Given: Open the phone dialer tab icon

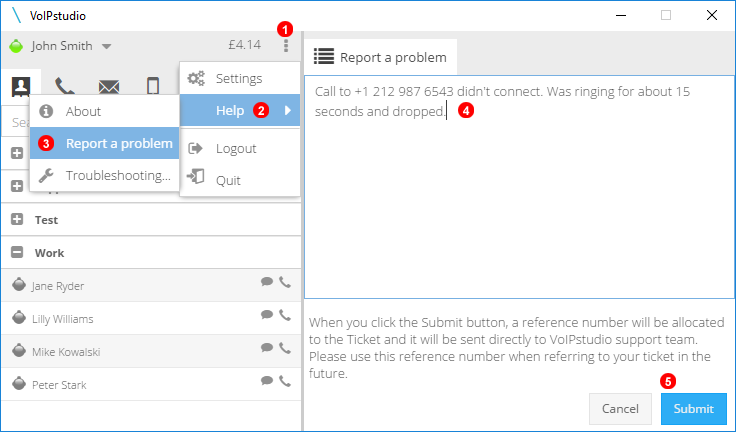Looking at the screenshot, I should click(65, 86).
